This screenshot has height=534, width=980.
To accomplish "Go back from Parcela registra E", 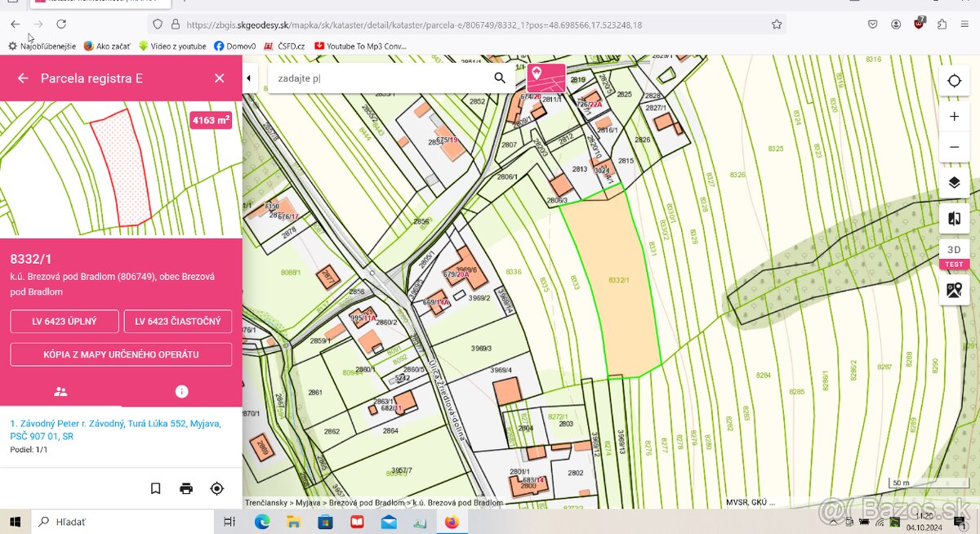I will [23, 78].
